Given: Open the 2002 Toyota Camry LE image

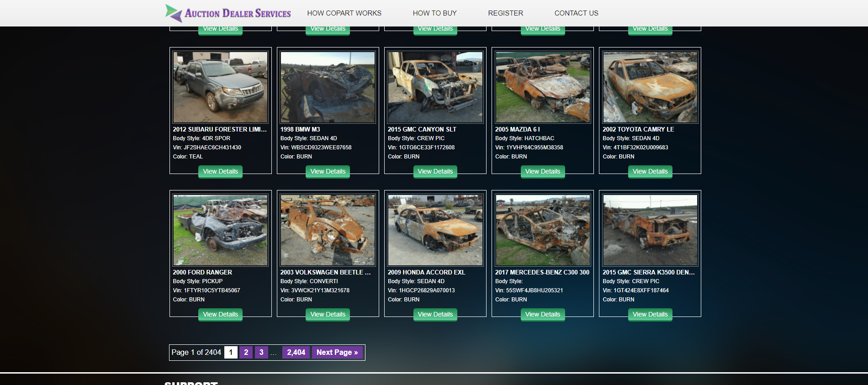Looking at the screenshot, I should 650,87.
